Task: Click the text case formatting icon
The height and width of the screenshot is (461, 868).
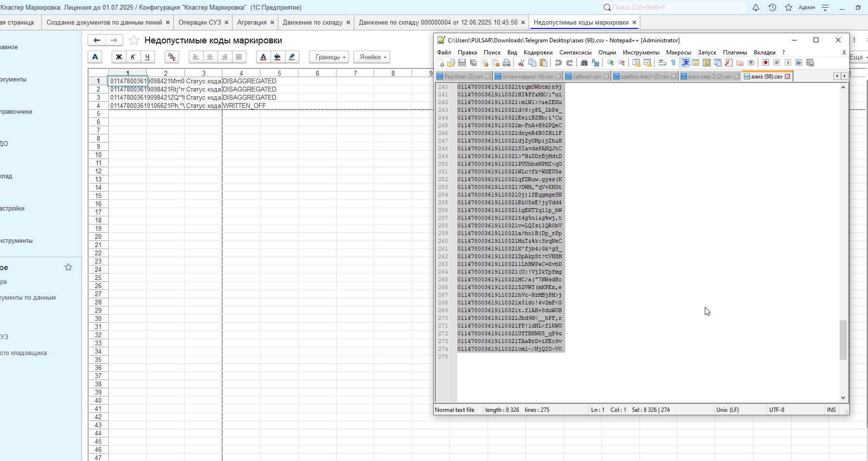Action: coord(171,57)
